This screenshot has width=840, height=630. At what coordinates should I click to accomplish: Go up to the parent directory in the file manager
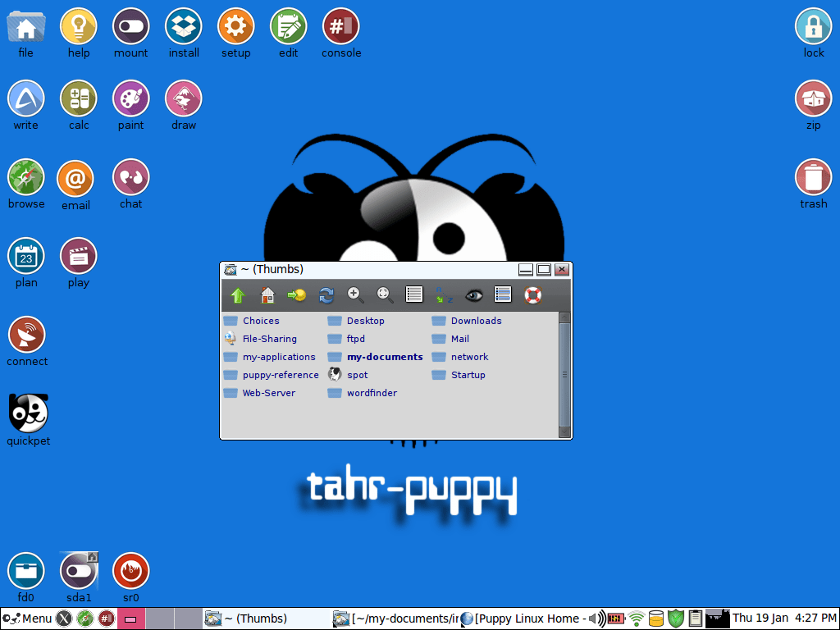238,295
